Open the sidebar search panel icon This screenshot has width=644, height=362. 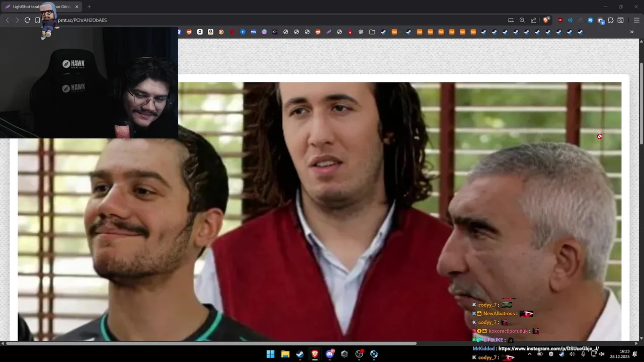point(621,20)
